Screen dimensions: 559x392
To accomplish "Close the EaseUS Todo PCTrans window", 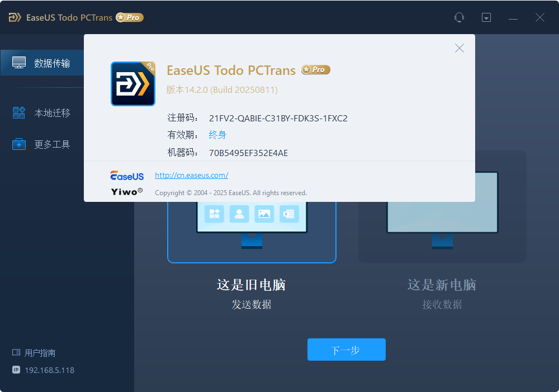I will [x=540, y=17].
